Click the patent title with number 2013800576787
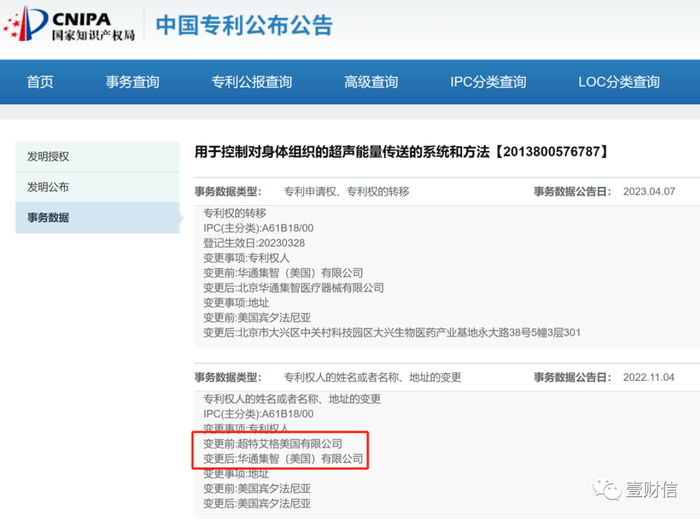The width and height of the screenshot is (700, 521). tap(401, 152)
